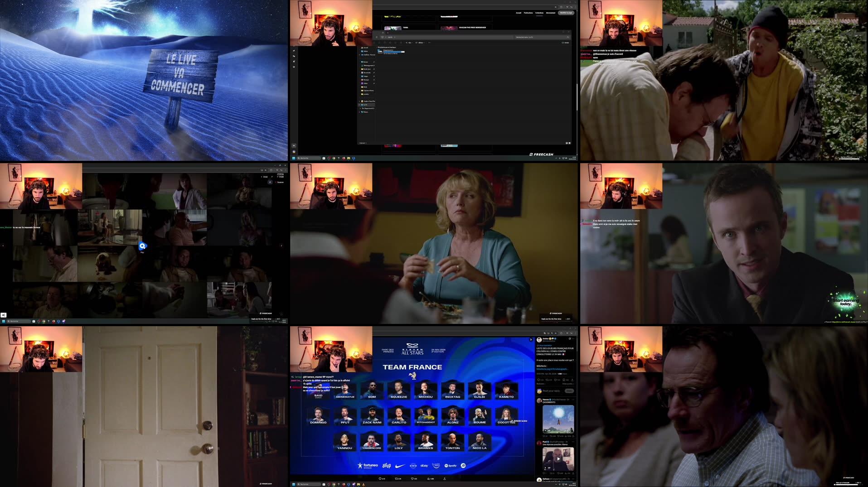Image resolution: width=868 pixels, height=487 pixels.
Task: Click the Modifier la page button
Action: (567, 13)
